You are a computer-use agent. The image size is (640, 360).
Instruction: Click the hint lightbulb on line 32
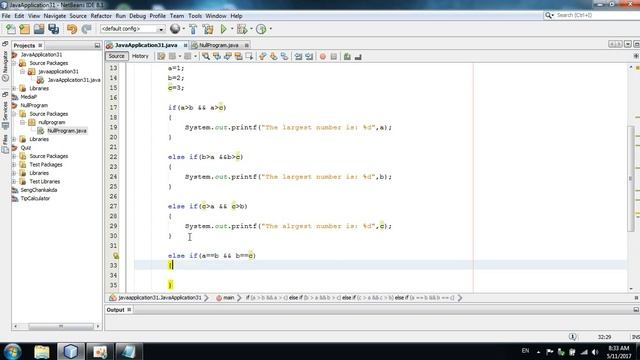click(x=116, y=256)
